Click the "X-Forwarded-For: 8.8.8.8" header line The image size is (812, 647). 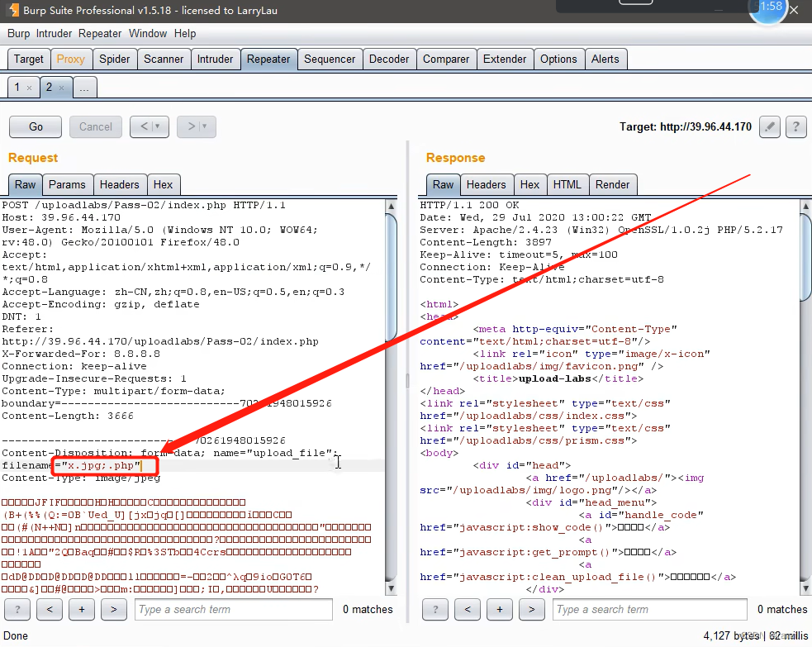81,354
